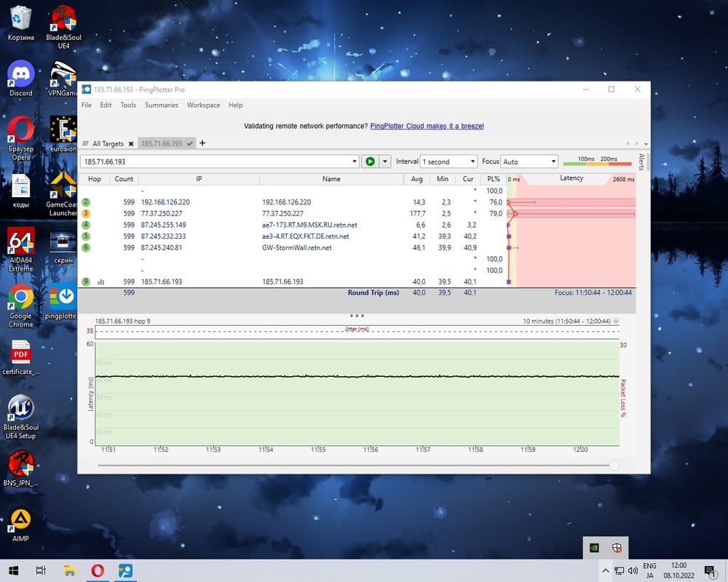The image size is (728, 582).
Task: Open the target address history dropdown
Action: point(355,162)
